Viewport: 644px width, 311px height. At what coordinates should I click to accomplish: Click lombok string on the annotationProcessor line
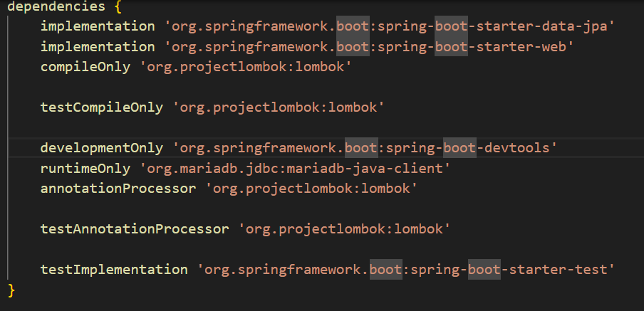pos(311,189)
